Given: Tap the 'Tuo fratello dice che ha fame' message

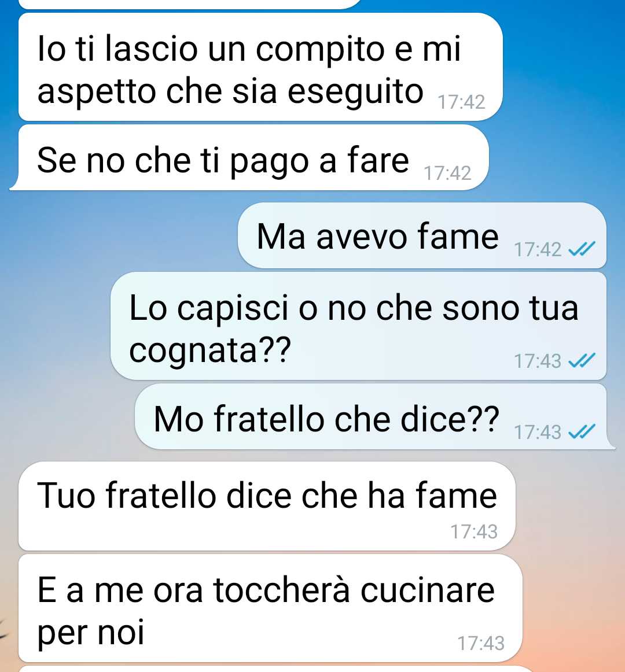Looking at the screenshot, I should (267, 506).
